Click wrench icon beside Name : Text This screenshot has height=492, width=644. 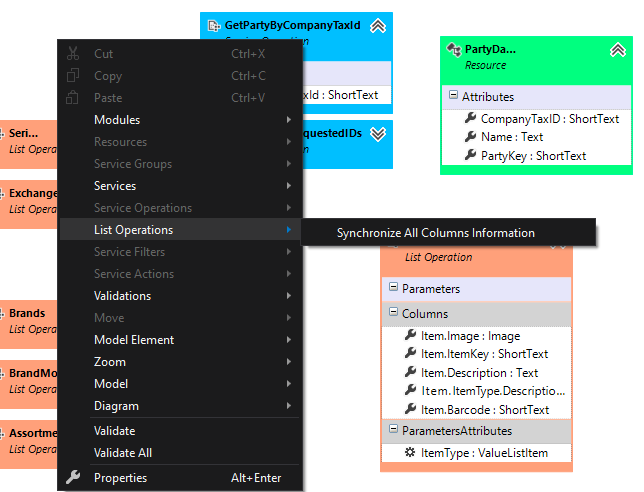pyautogui.click(x=470, y=137)
